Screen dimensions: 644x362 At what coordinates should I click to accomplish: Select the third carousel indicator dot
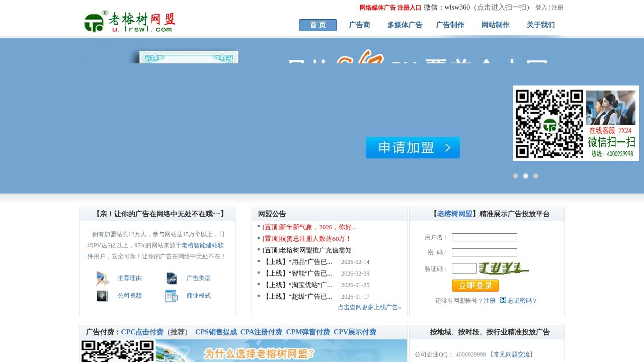click(x=536, y=176)
